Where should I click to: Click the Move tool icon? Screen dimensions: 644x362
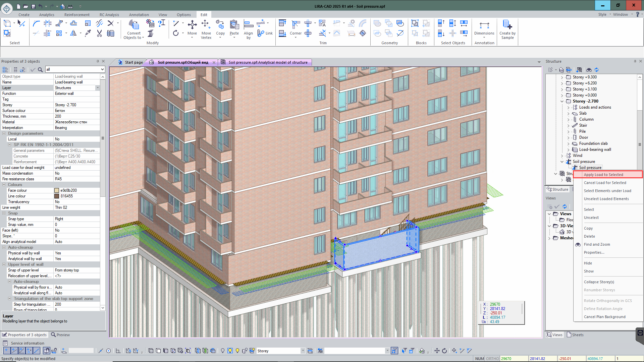coord(192,24)
